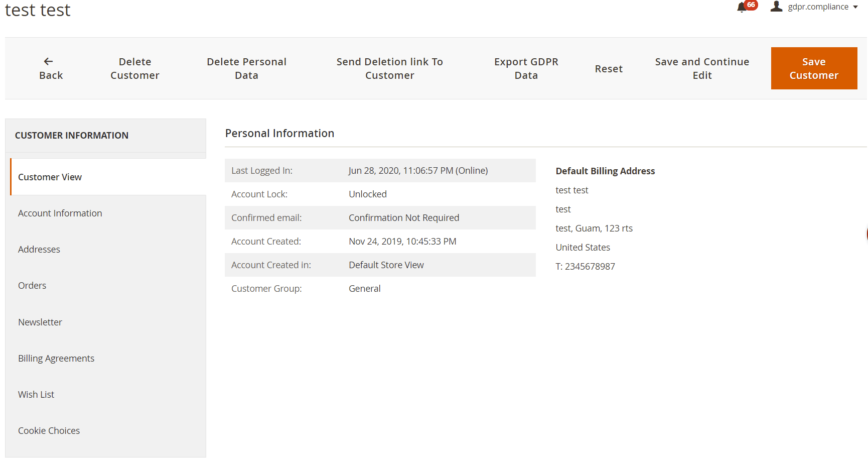Open the Newsletter section
The image size is (868, 458).
(40, 322)
